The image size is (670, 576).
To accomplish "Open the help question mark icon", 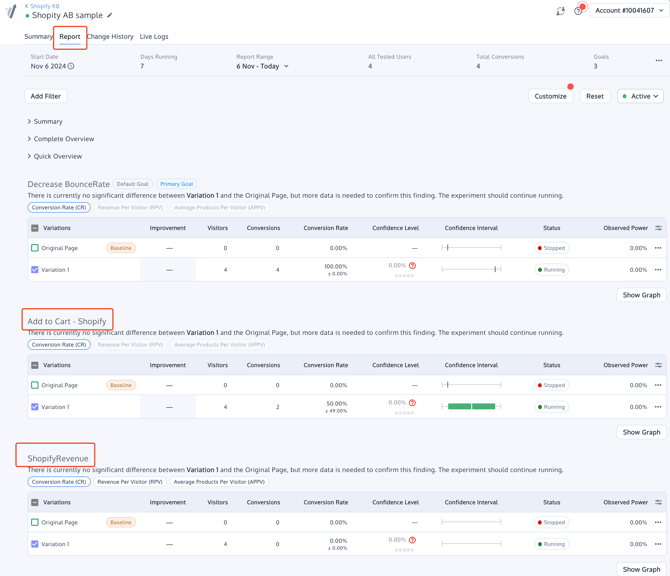I will pyautogui.click(x=578, y=11).
